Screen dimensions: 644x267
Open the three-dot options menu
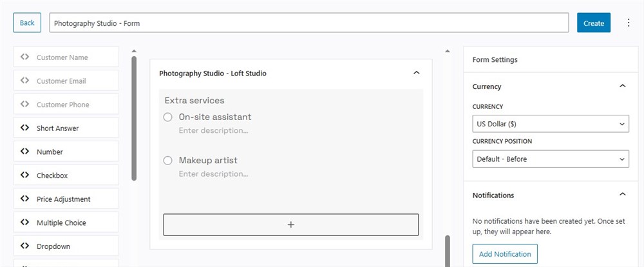coord(629,23)
